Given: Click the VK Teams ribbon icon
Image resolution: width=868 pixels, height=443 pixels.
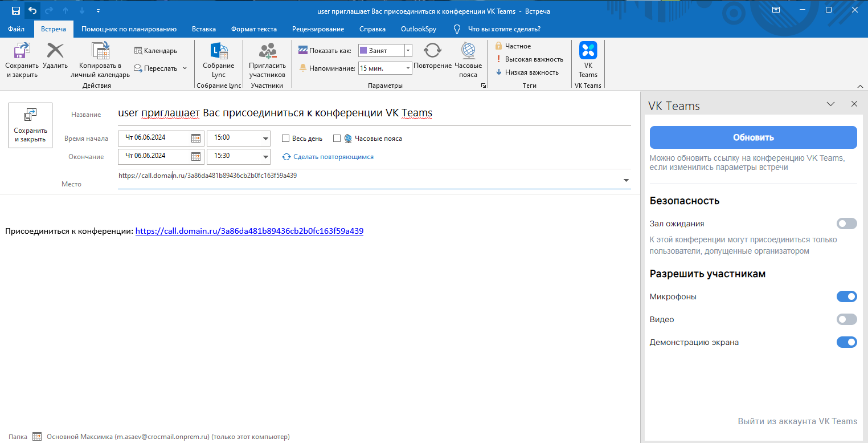Looking at the screenshot, I should pyautogui.click(x=588, y=51).
